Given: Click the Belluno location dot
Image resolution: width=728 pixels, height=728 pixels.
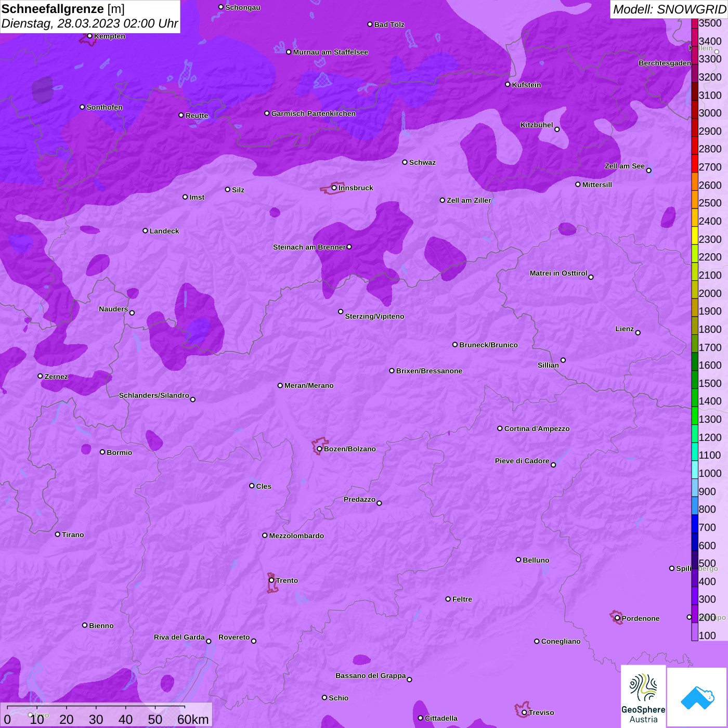Looking at the screenshot, I should click(x=518, y=560).
